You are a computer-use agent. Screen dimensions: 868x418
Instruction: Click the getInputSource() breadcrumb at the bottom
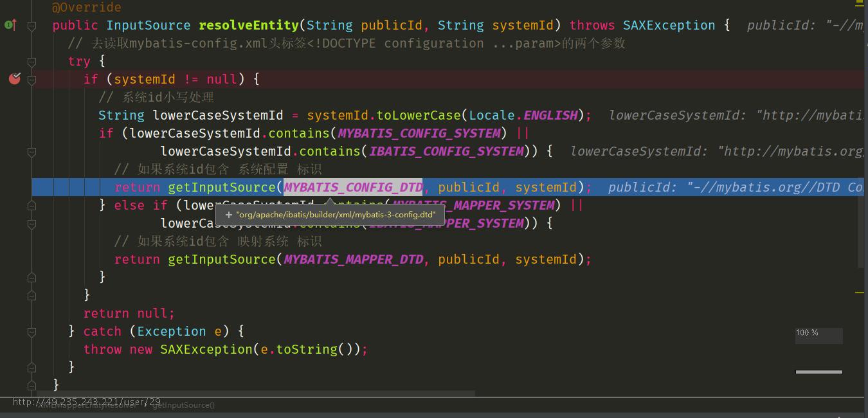click(x=183, y=405)
